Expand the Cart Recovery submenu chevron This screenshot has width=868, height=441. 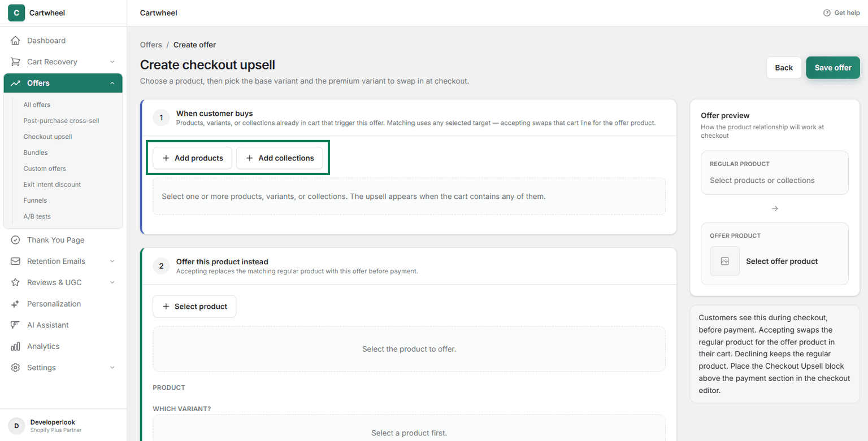(112, 62)
